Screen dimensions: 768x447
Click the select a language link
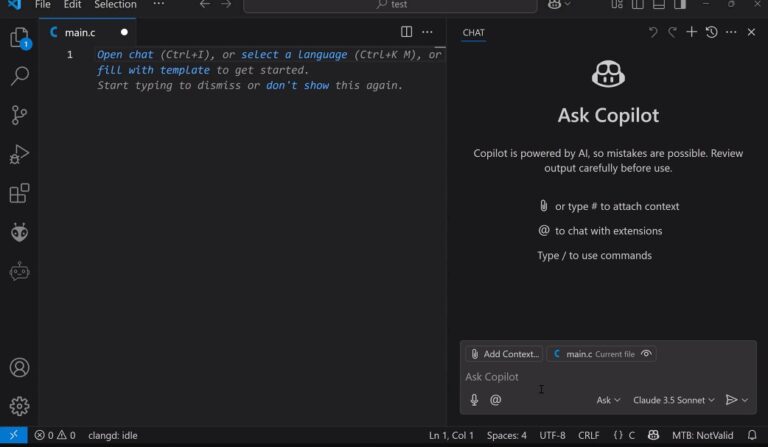294,54
